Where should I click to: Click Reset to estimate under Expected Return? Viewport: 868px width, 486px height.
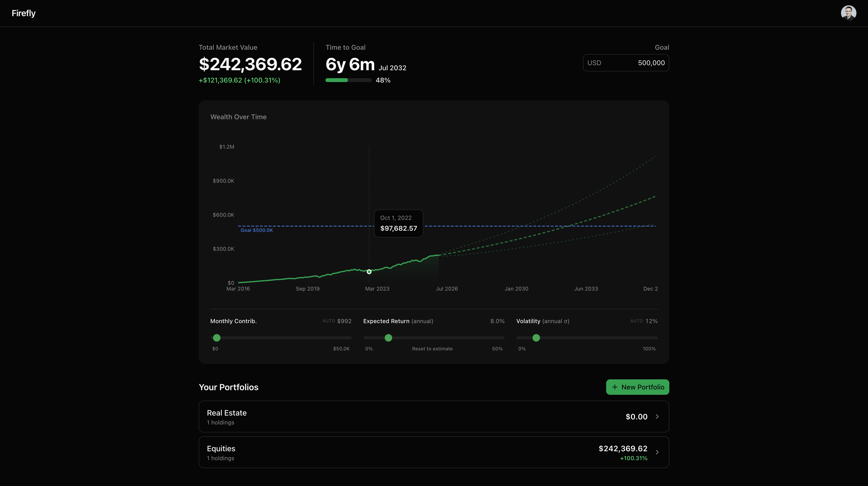[432, 349]
